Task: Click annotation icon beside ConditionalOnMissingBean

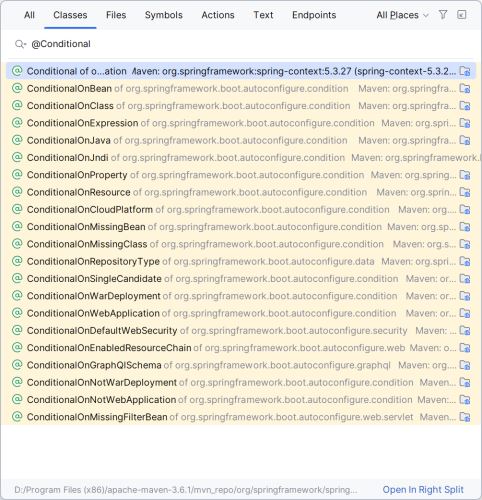Action: tap(17, 227)
